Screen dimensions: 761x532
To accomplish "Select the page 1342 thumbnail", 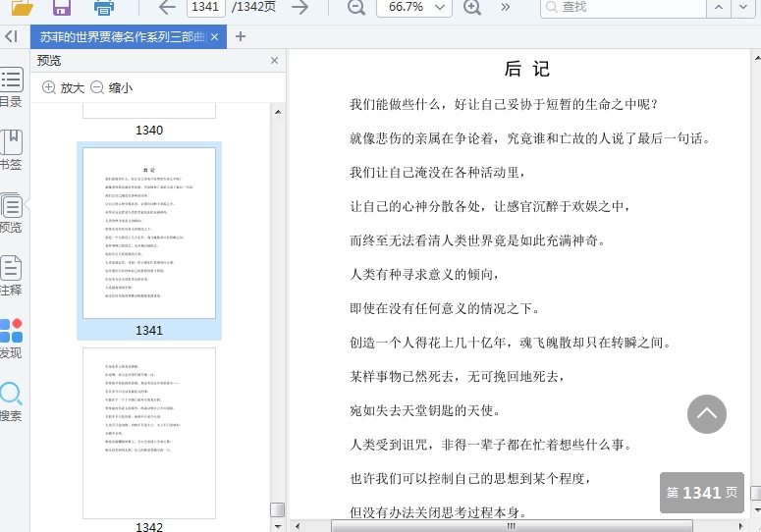I will pyautogui.click(x=149, y=434).
